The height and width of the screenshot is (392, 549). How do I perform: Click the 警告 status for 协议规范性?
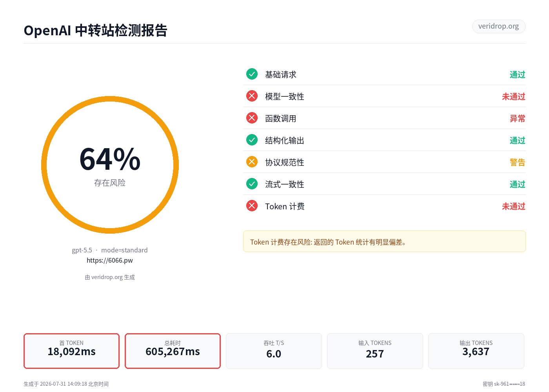pos(517,162)
